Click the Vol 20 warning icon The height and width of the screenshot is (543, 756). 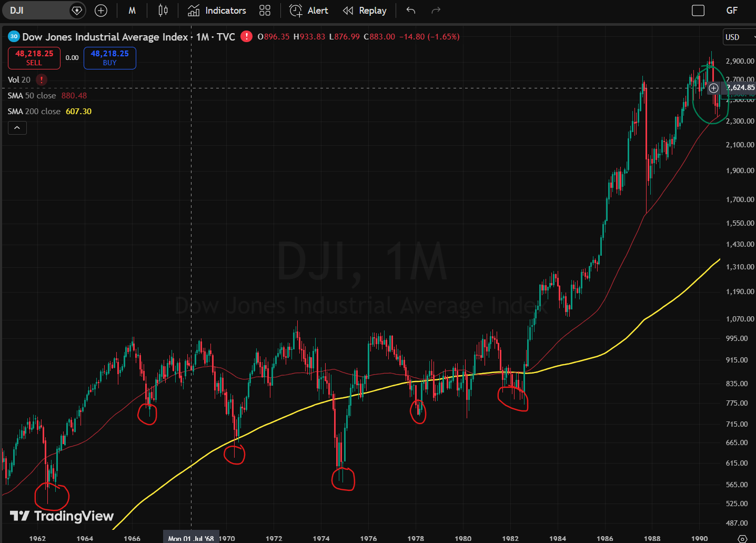coord(41,80)
